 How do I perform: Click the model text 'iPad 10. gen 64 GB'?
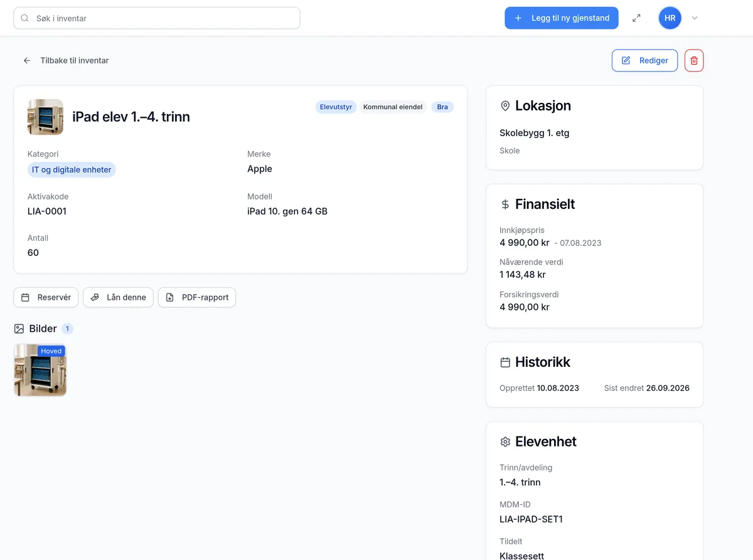tap(287, 211)
